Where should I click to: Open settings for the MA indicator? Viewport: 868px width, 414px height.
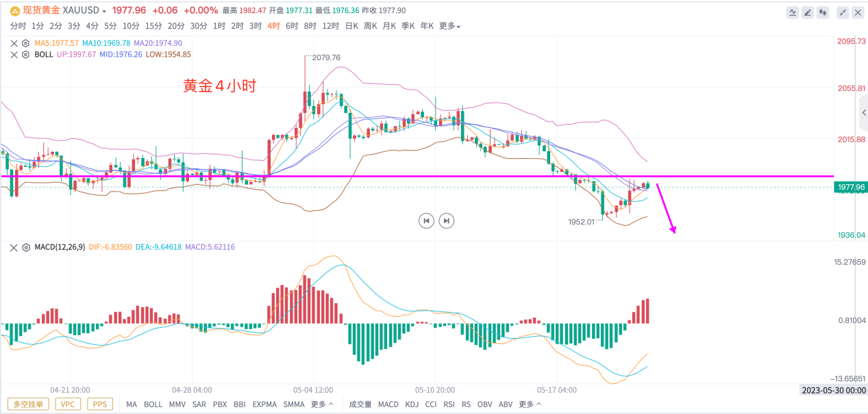tap(26, 43)
